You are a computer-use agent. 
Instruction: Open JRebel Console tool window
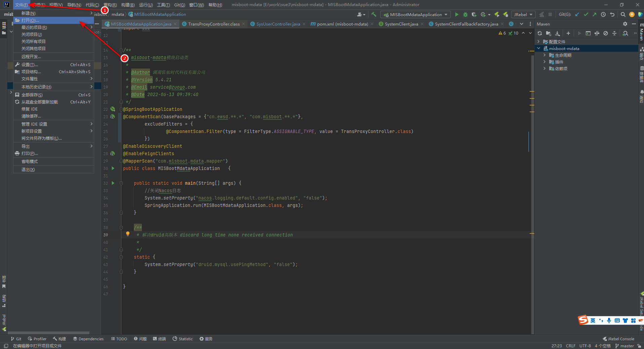[x=618, y=339]
